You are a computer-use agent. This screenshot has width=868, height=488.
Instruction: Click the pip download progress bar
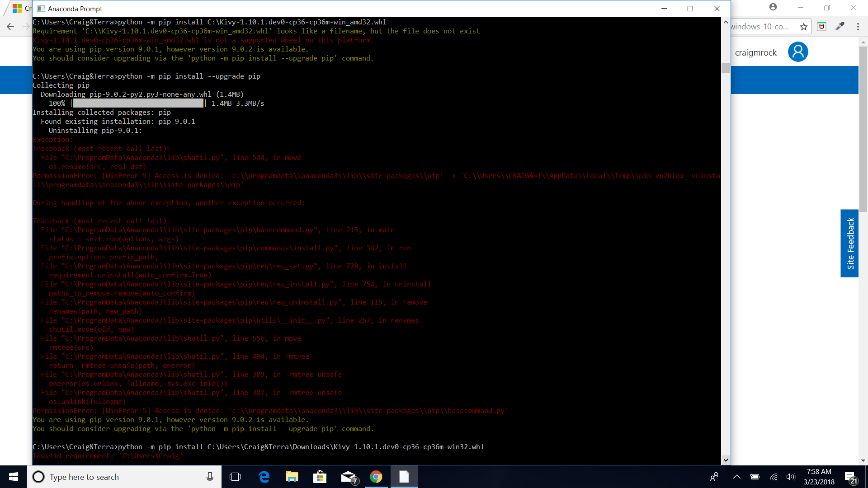pyautogui.click(x=138, y=103)
